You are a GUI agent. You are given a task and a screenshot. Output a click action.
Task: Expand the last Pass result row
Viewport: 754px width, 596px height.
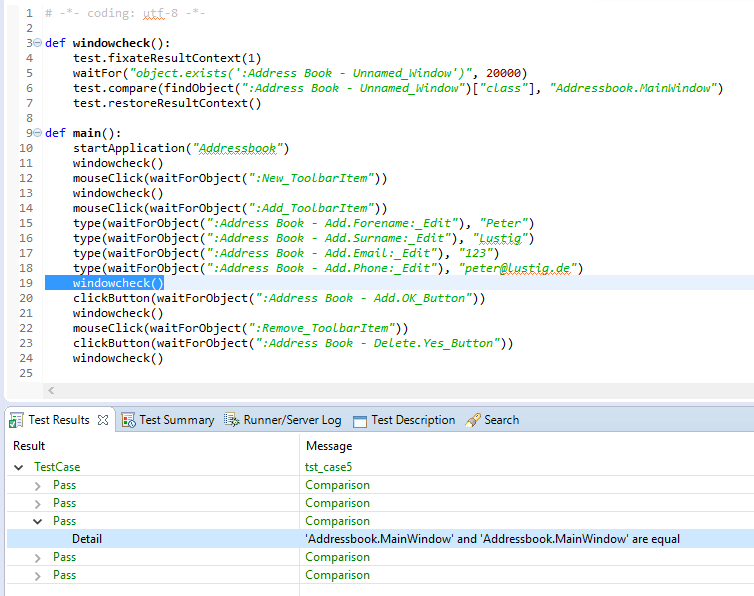tap(38, 575)
